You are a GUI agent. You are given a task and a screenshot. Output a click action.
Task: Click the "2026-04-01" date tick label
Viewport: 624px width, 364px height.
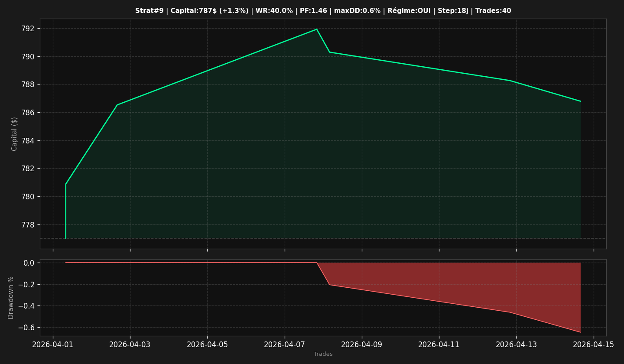(x=53, y=344)
